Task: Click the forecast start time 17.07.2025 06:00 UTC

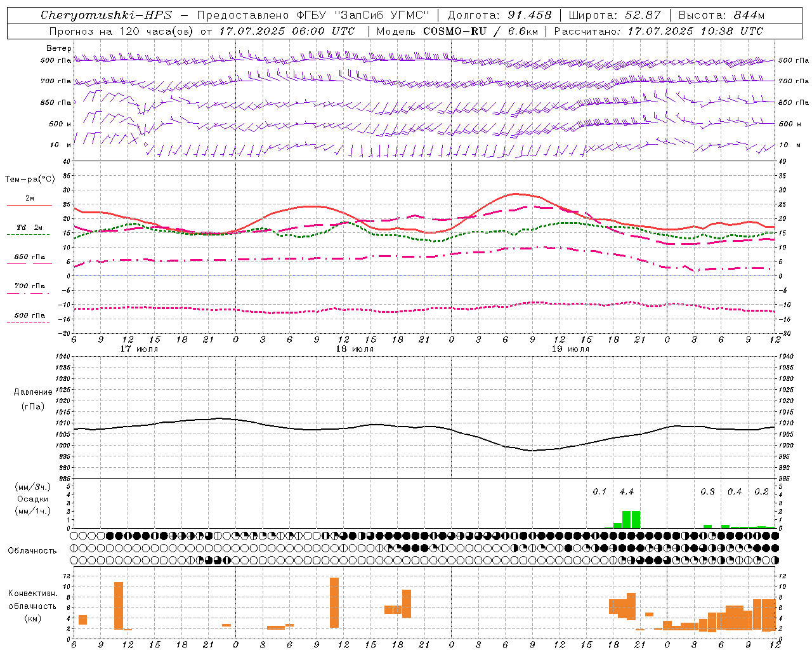Action: (287, 31)
